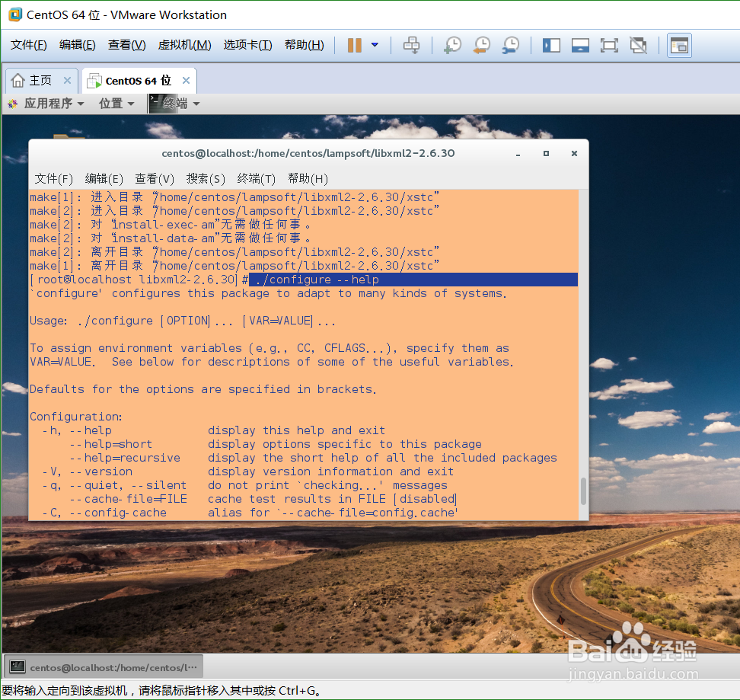This screenshot has height=700, width=740.
Task: Pause the virtual machine with the pause icon
Action: click(355, 45)
